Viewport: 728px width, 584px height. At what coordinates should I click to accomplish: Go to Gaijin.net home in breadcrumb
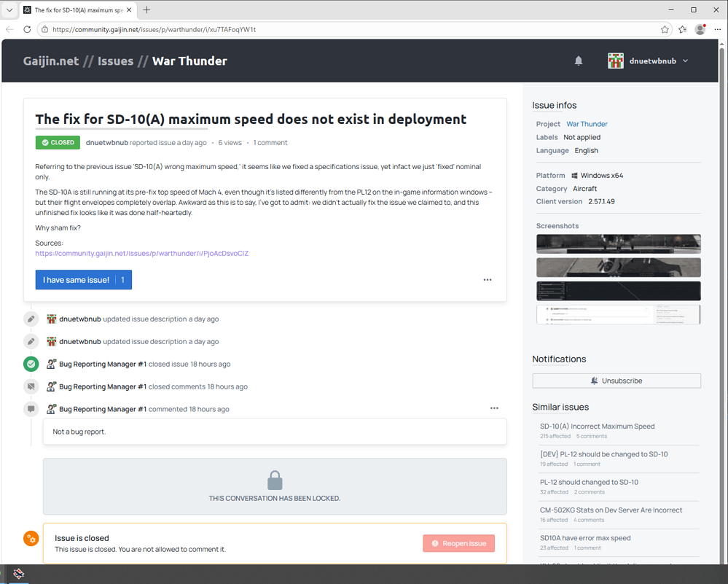pyautogui.click(x=51, y=61)
